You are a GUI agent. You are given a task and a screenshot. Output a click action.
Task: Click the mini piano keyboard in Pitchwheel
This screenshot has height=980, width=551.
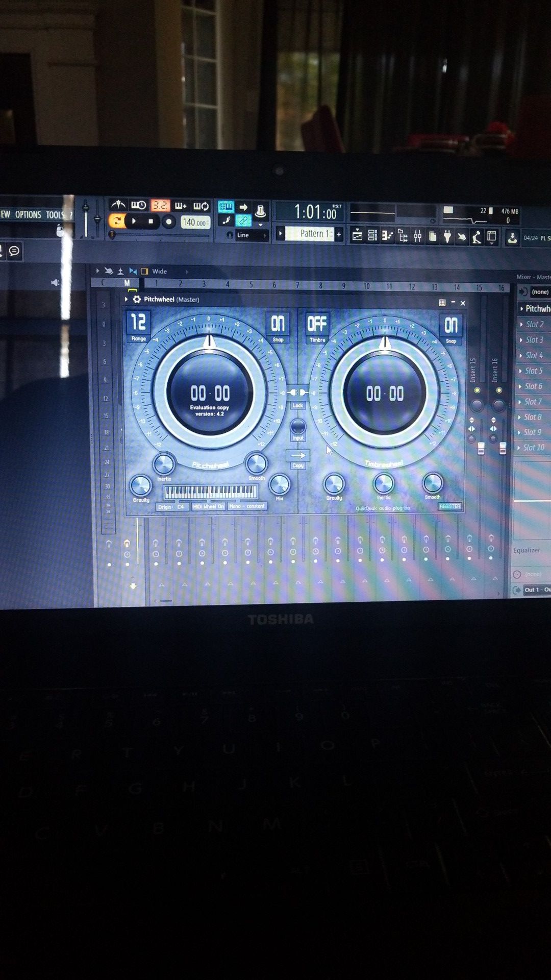(210, 492)
